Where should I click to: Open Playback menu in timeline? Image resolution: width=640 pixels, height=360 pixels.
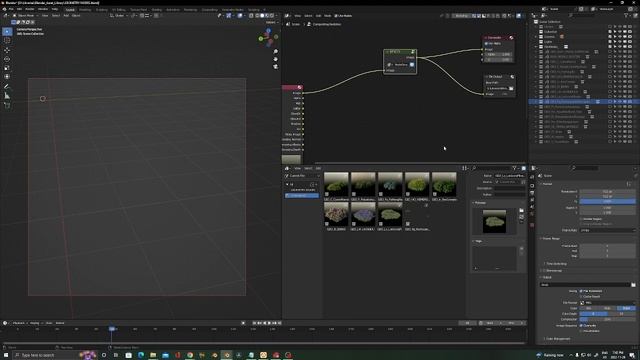click(x=19, y=323)
